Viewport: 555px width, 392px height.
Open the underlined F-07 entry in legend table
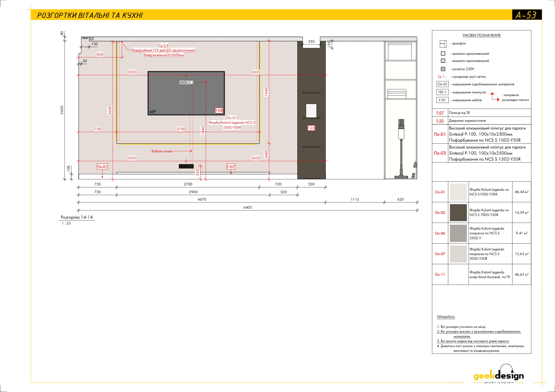click(x=440, y=113)
